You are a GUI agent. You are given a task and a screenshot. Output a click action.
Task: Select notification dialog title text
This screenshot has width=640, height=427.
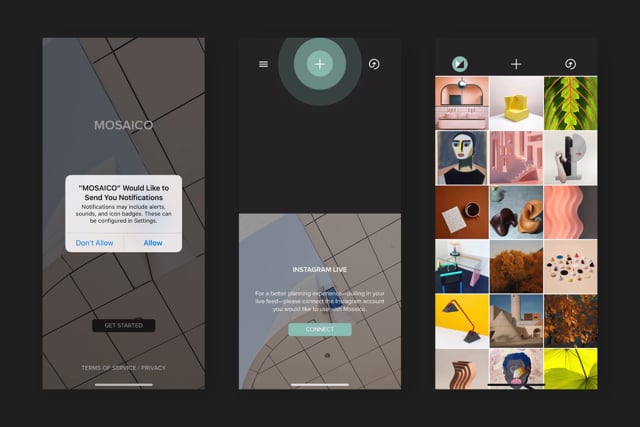coord(124,193)
